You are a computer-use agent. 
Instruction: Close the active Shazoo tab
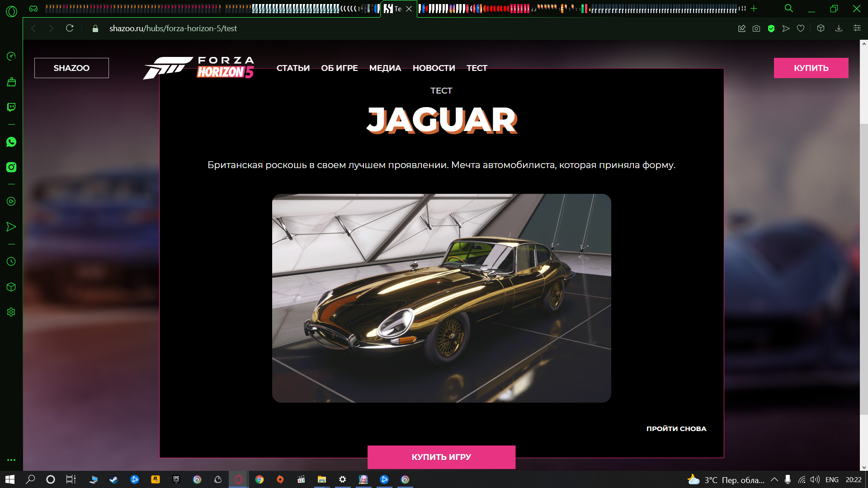pyautogui.click(x=409, y=9)
